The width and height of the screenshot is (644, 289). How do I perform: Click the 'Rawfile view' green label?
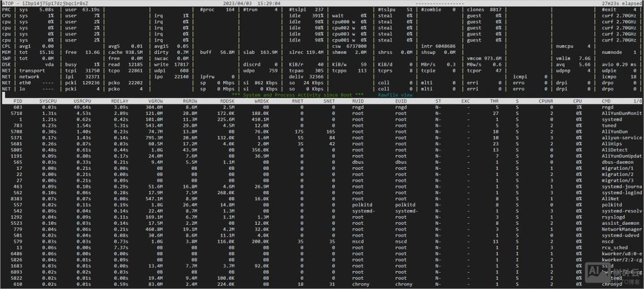[x=395, y=95]
